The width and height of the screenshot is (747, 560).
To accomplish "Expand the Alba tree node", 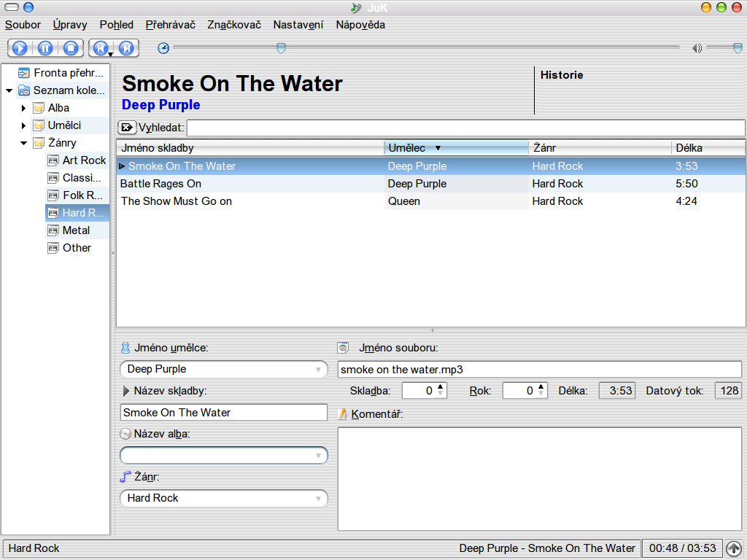I will point(23,108).
